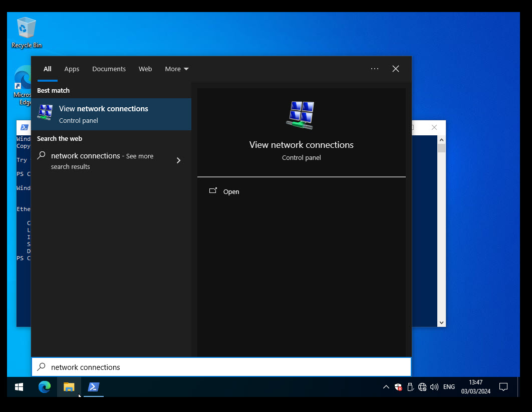Click Open in the preview pane
Viewport: 532px width, 412px height.
[231, 192]
